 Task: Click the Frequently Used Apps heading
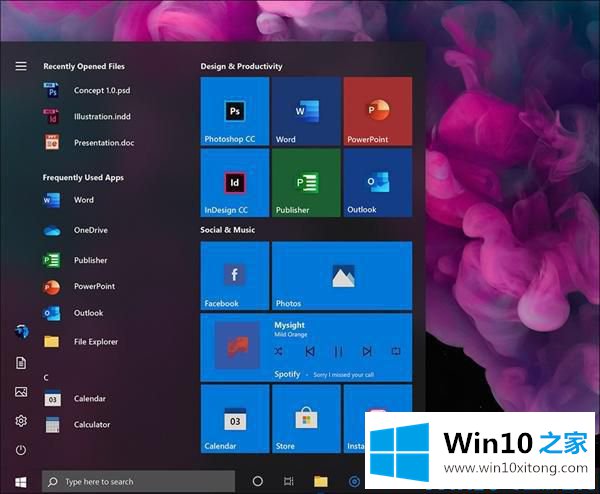pyautogui.click(x=83, y=178)
